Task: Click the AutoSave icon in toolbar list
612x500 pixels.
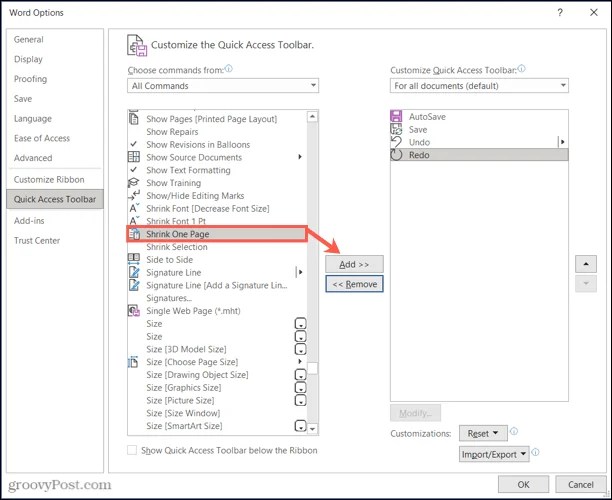Action: [396, 116]
